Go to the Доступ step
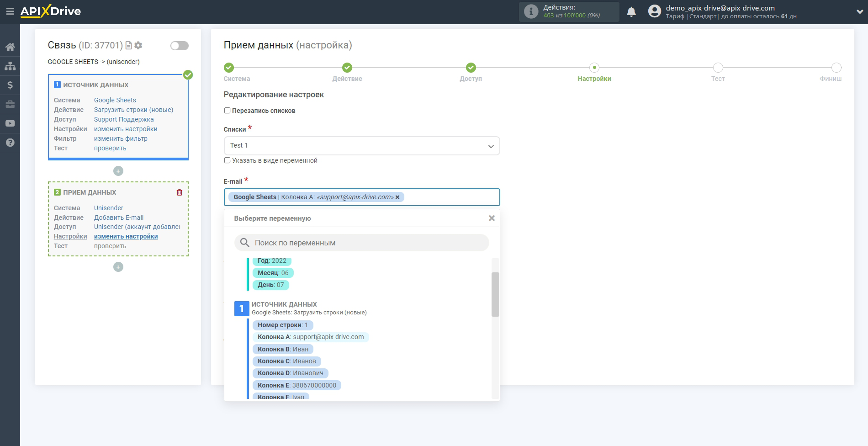 pos(471,68)
